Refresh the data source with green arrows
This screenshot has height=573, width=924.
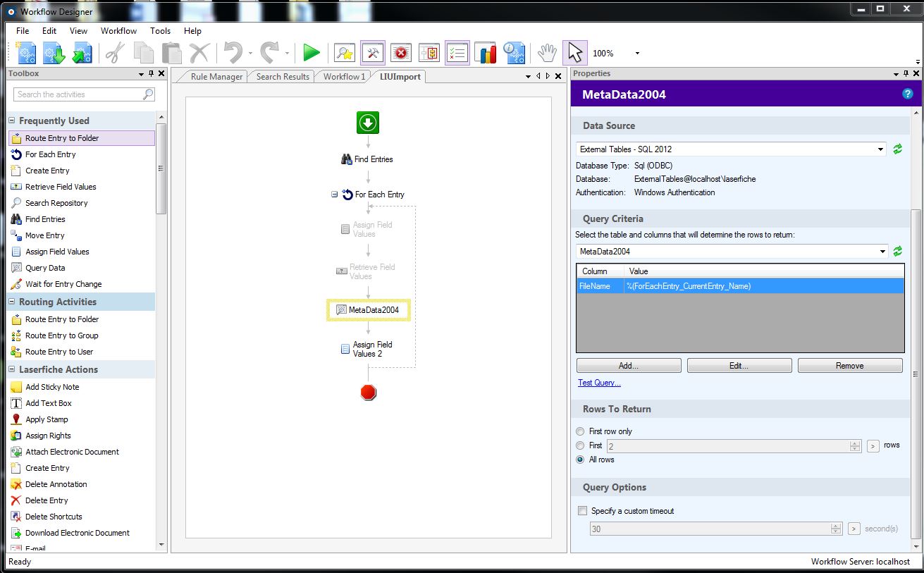tap(898, 149)
